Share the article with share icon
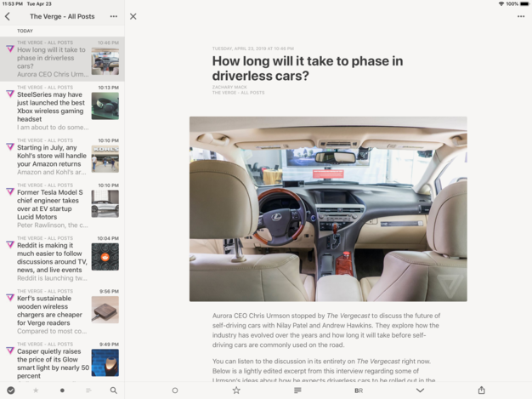 pos(482,390)
